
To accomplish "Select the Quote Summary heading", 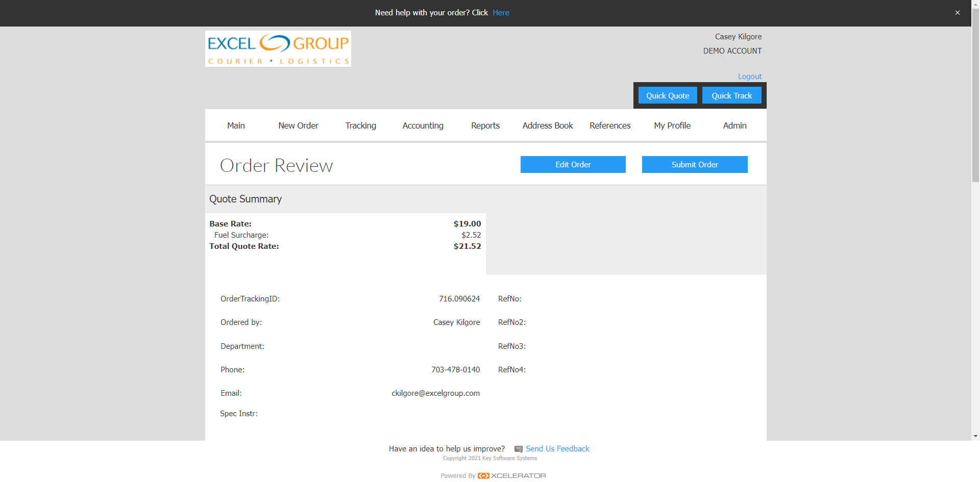I will coord(246,199).
